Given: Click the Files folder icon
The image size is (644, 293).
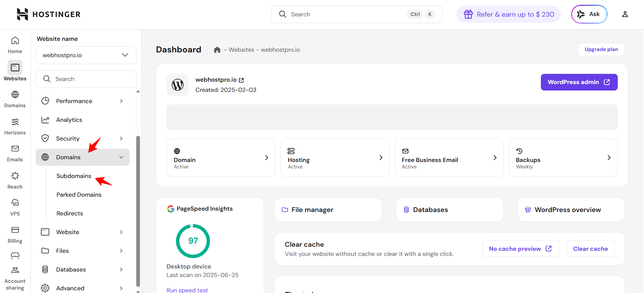Looking at the screenshot, I should point(45,251).
